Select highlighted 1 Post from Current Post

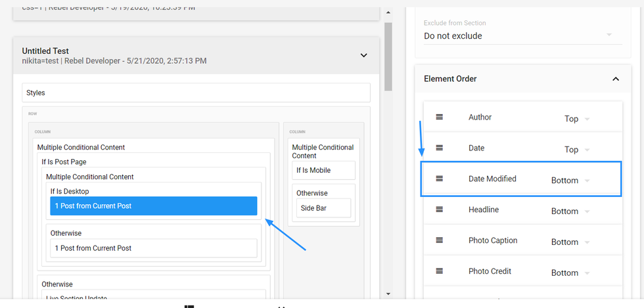153,206
